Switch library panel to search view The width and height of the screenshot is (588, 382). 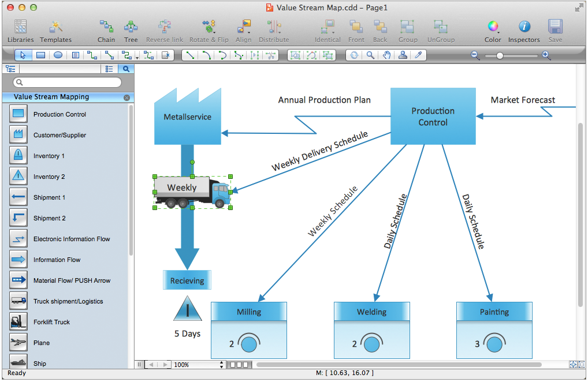tap(126, 69)
